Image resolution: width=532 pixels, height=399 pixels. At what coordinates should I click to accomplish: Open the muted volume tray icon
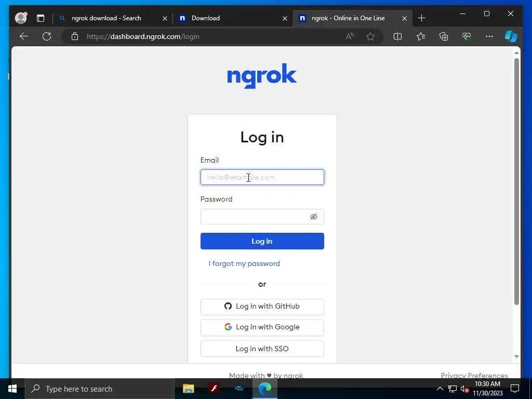(465, 389)
